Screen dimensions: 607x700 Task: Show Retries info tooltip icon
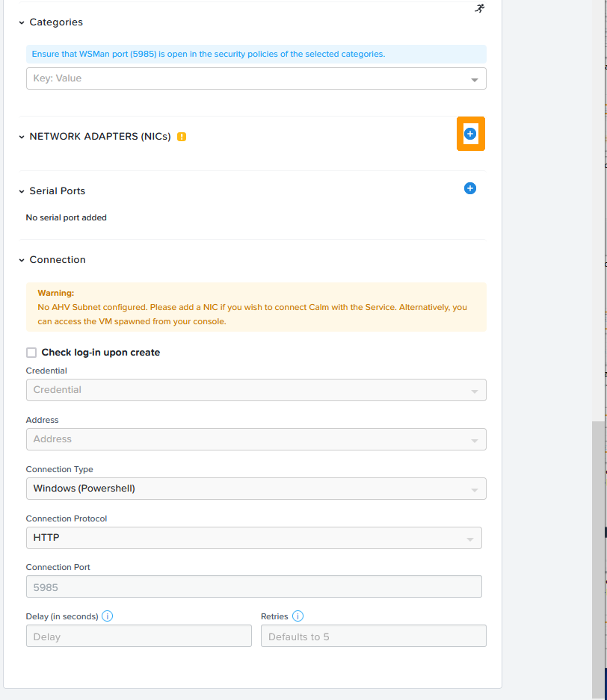298,616
